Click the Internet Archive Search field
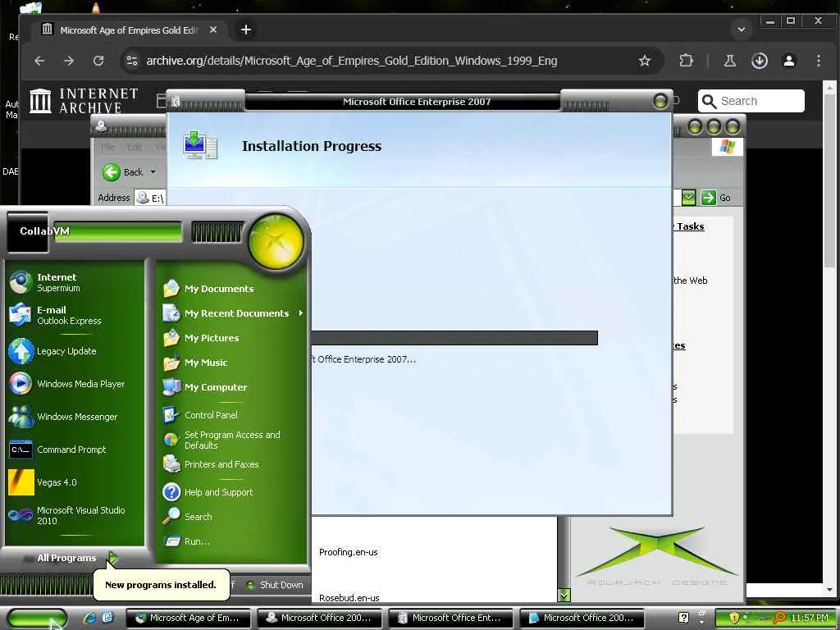 point(751,101)
